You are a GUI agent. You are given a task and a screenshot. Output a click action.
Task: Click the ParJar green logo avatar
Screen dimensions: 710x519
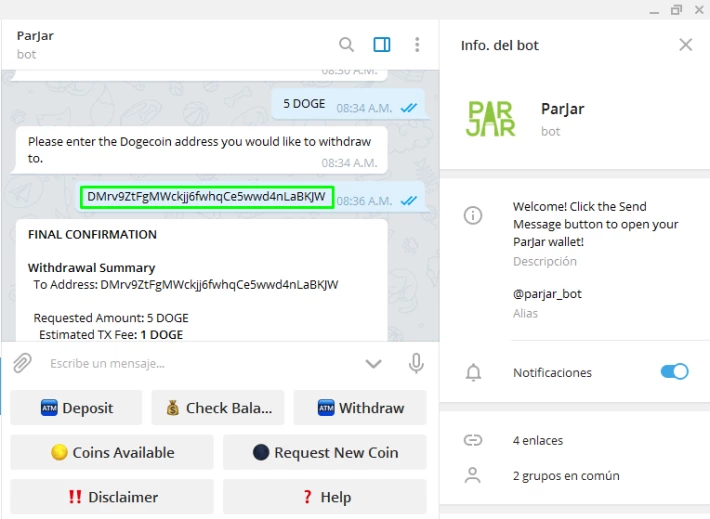tap(490, 119)
